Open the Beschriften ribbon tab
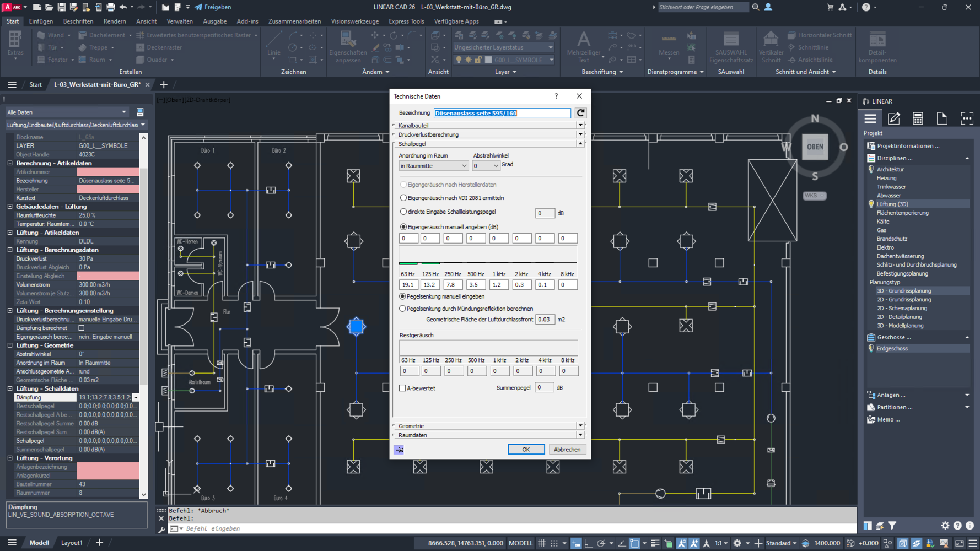Image resolution: width=980 pixels, height=551 pixels. (x=78, y=21)
